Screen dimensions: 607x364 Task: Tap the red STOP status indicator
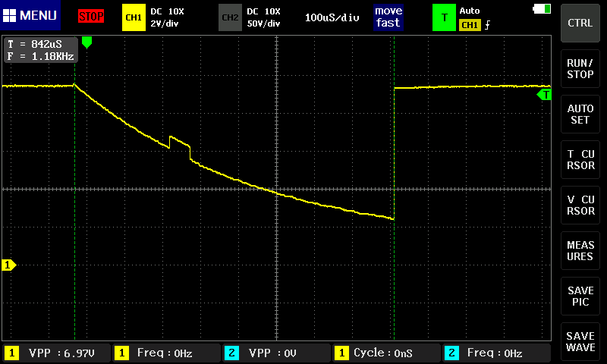click(x=91, y=16)
